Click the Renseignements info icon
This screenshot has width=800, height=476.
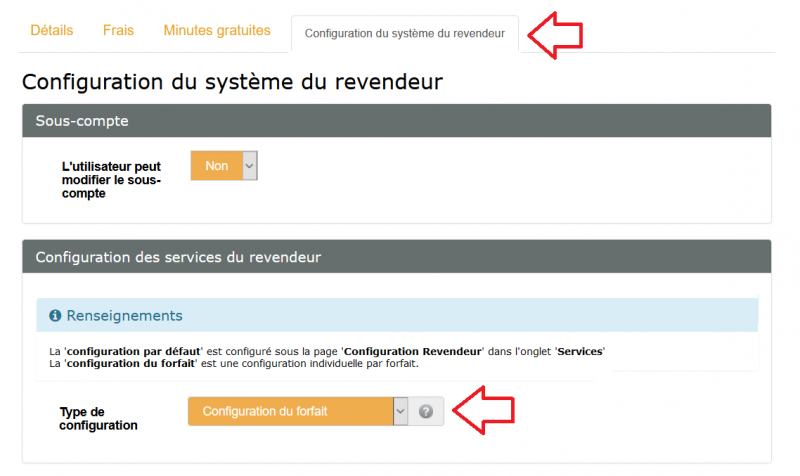point(55,316)
